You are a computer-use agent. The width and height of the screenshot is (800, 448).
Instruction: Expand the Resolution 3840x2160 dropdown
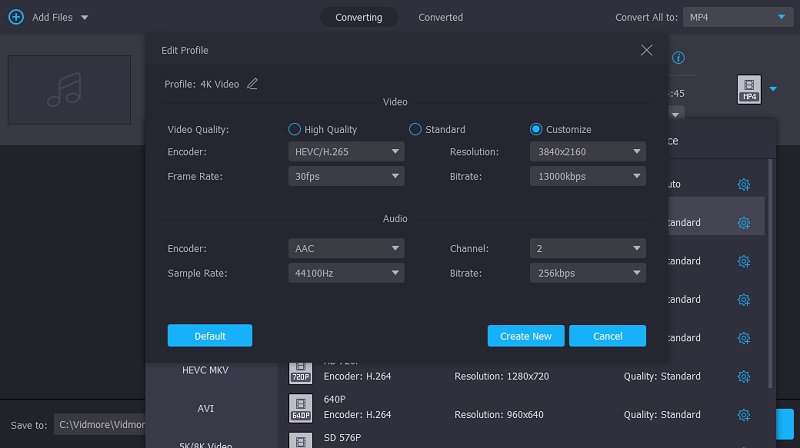pos(587,152)
